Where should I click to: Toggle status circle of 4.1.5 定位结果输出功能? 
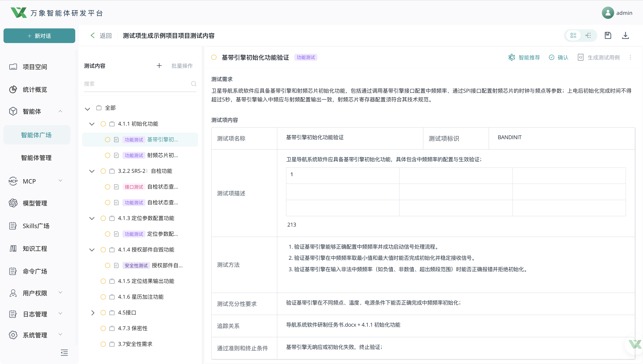(x=103, y=281)
